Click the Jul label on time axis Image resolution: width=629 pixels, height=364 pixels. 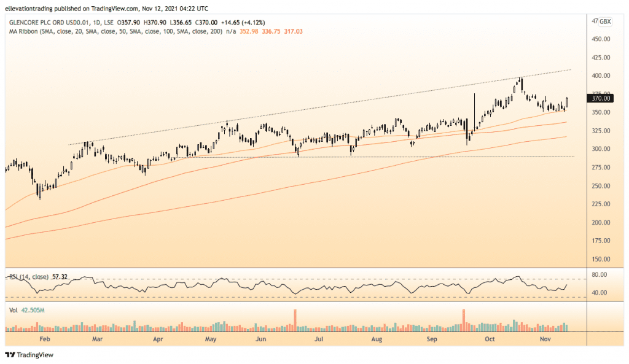coord(319,339)
